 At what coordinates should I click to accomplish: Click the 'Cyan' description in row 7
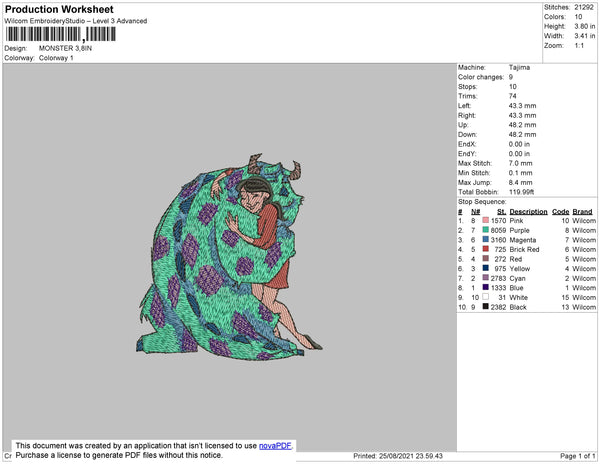[x=517, y=278]
